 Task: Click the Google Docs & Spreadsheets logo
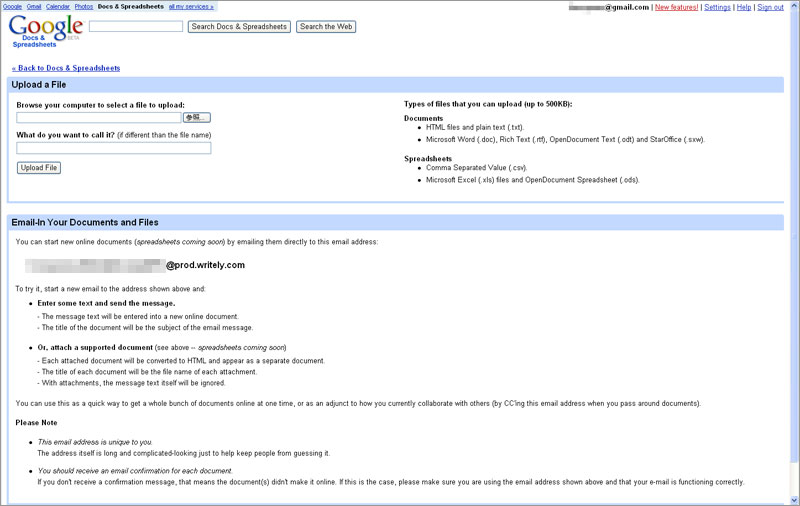point(45,31)
